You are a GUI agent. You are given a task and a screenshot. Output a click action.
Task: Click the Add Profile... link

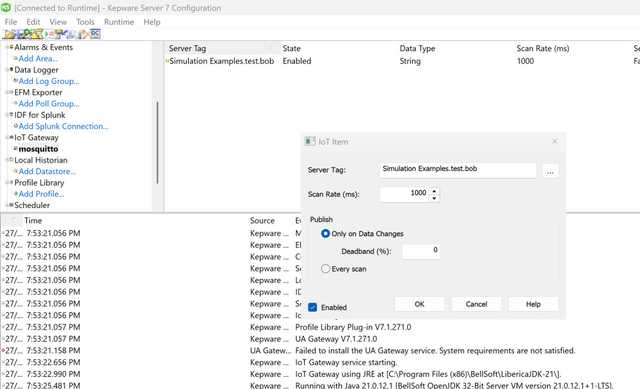pyautogui.click(x=41, y=194)
